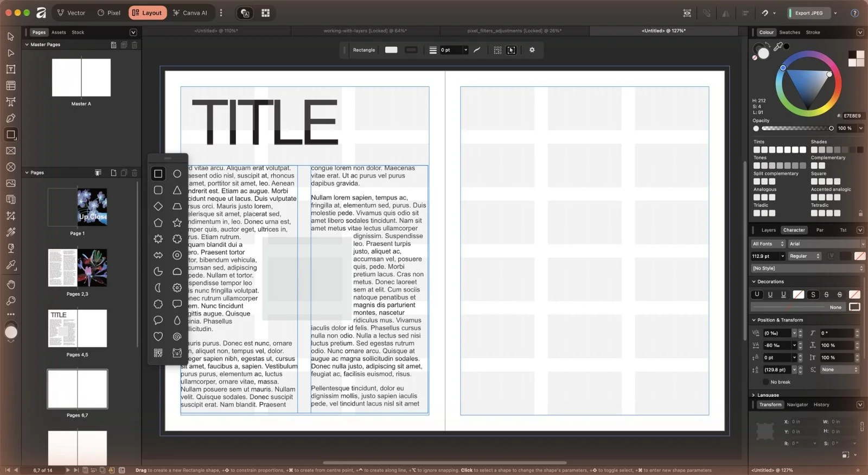Collapse the Decorations section
Viewport: 868px width, 475px height.
pos(754,282)
